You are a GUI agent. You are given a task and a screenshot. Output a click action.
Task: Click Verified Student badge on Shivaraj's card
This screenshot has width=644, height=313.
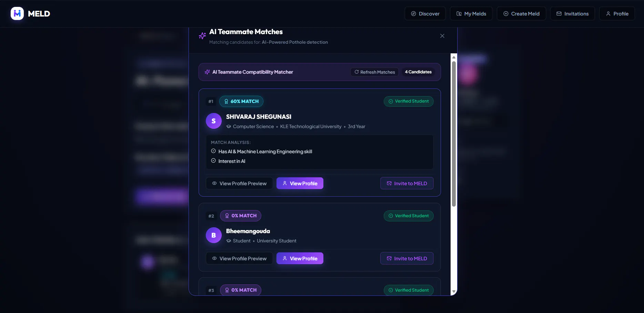coord(409,101)
